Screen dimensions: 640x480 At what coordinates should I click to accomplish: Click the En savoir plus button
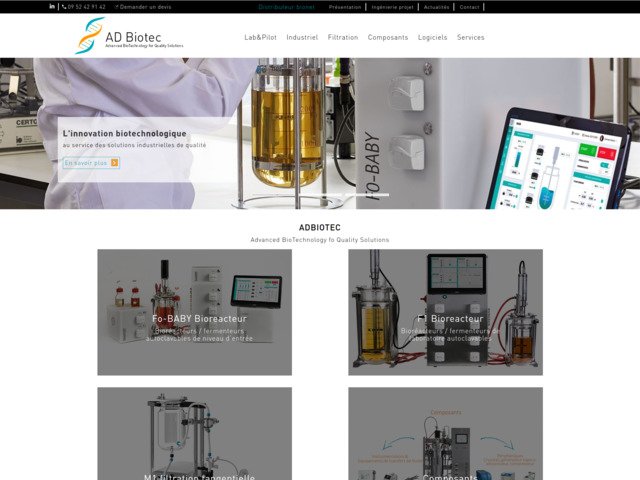[91, 163]
